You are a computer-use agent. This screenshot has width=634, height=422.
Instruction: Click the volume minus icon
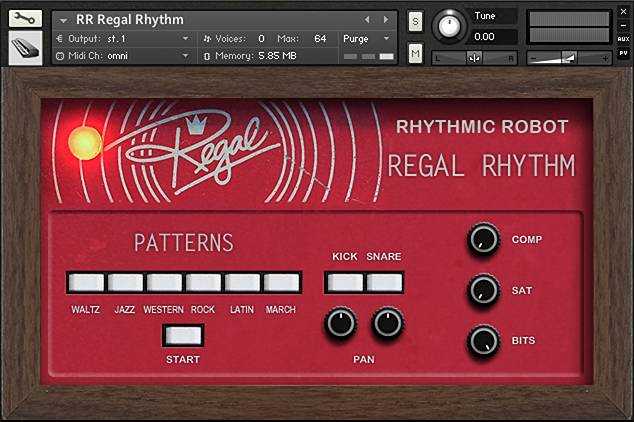(x=533, y=59)
